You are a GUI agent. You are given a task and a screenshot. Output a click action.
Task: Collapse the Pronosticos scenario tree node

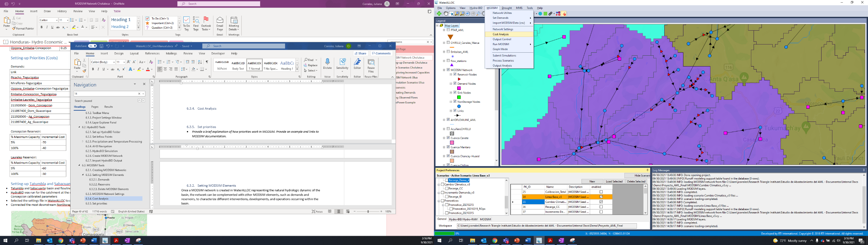click(x=439, y=201)
